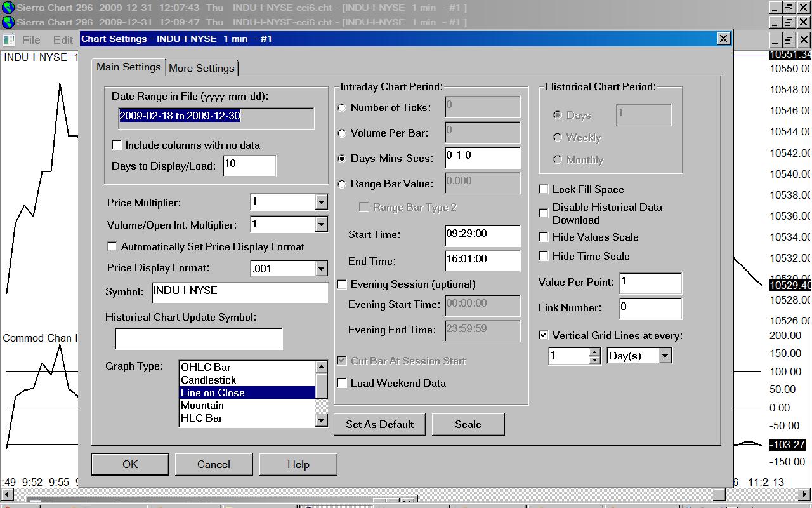
Task: Open the Edit menu in Sierra Chart
Action: (63, 39)
